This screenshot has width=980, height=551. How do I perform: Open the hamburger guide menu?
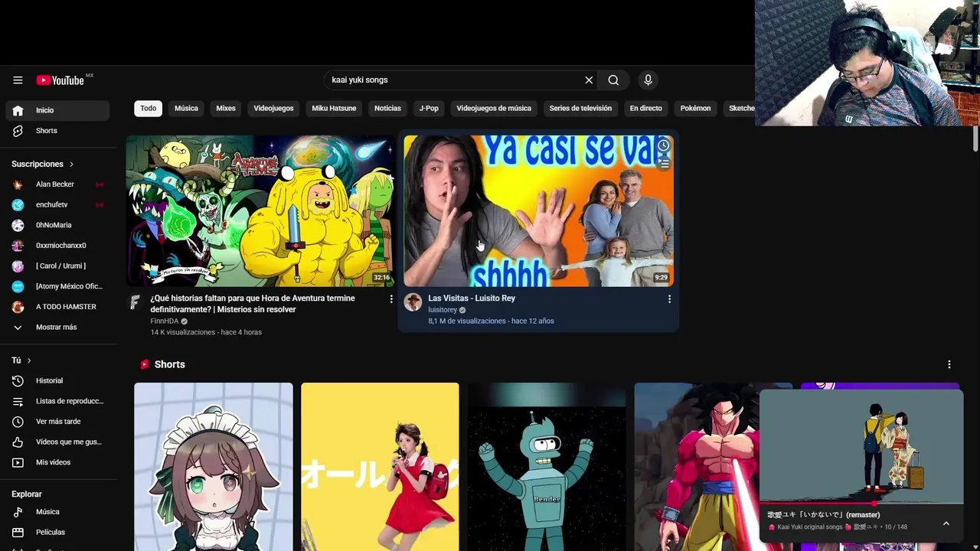18,80
